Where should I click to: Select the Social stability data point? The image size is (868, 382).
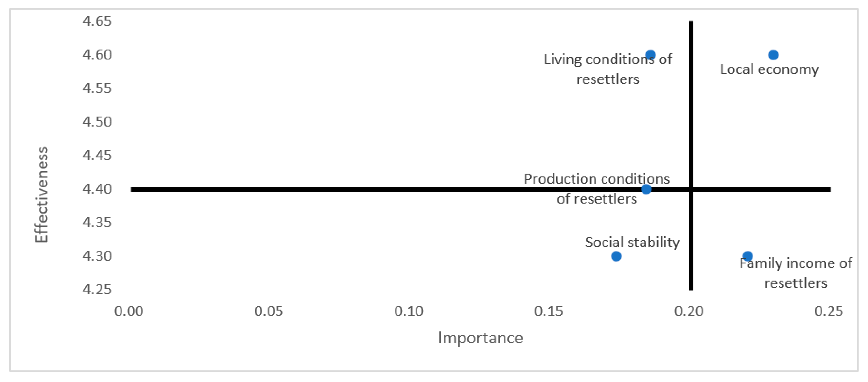click(x=616, y=256)
